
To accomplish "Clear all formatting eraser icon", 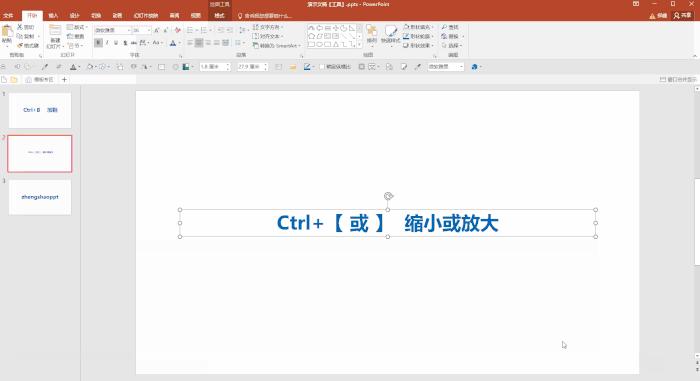I will 178,30.
